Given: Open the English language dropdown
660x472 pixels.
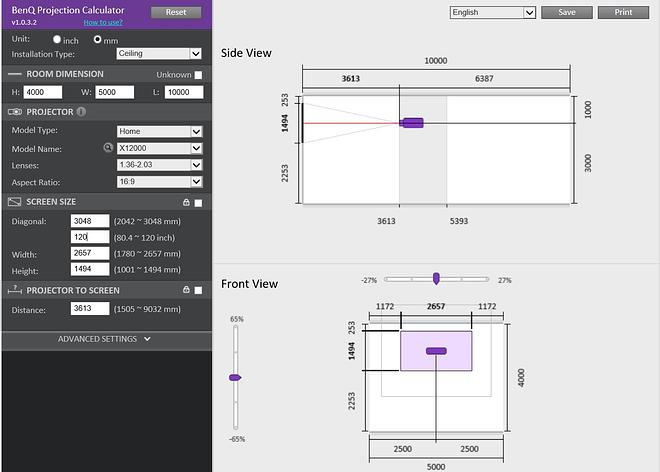Looking at the screenshot, I should click(492, 12).
